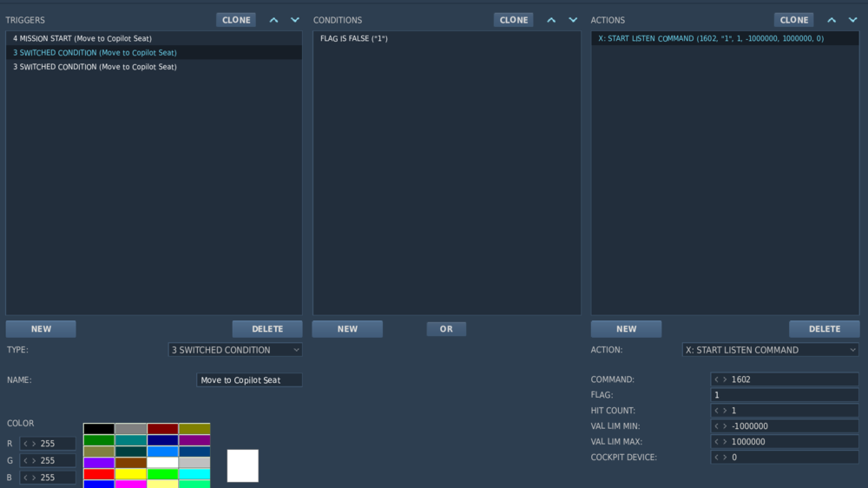Decrease the VAL LIM MIN arrow
The image size is (868, 488).
coord(716,426)
